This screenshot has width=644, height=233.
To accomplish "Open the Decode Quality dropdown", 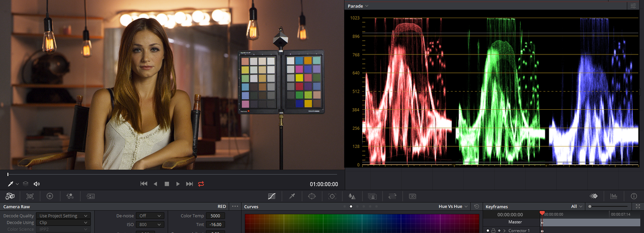I will click(x=64, y=216).
